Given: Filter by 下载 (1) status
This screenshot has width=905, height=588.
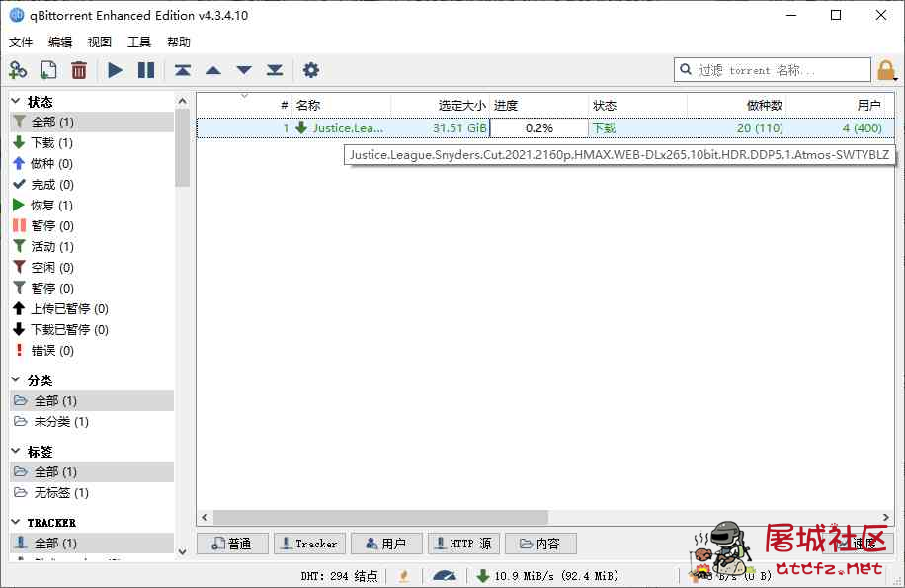Looking at the screenshot, I should 92,142.
